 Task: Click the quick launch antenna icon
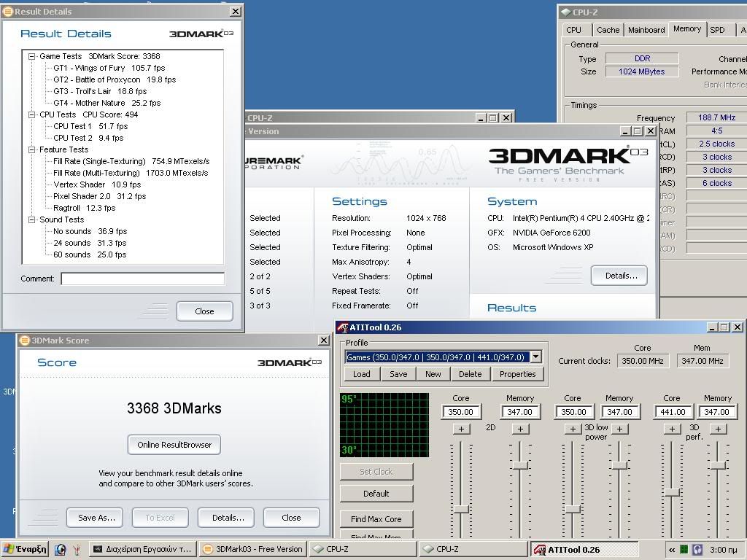[x=76, y=550]
